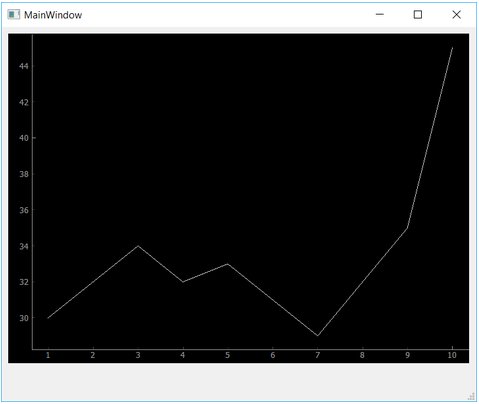479x404 pixels.
Task: Click the x-axis label 9
Action: (407, 355)
